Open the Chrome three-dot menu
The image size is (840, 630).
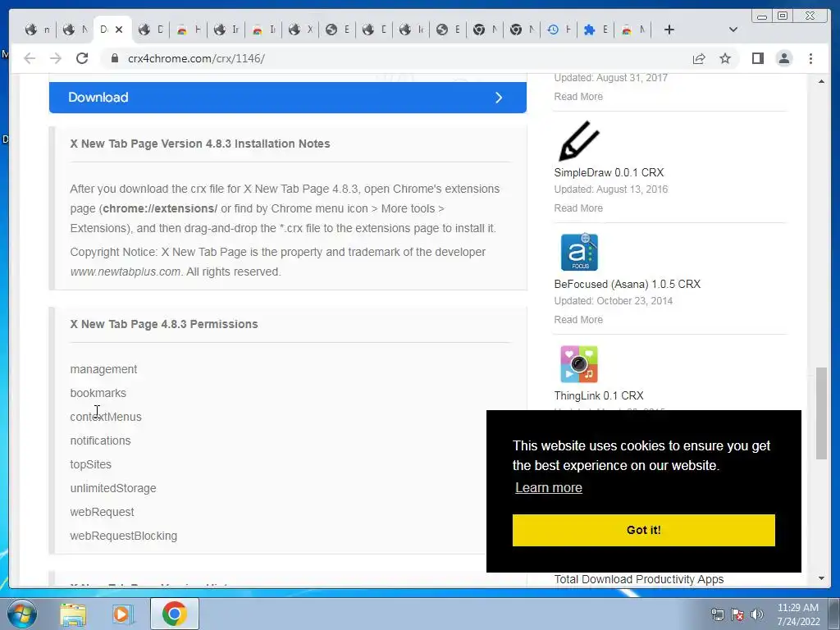pos(810,58)
